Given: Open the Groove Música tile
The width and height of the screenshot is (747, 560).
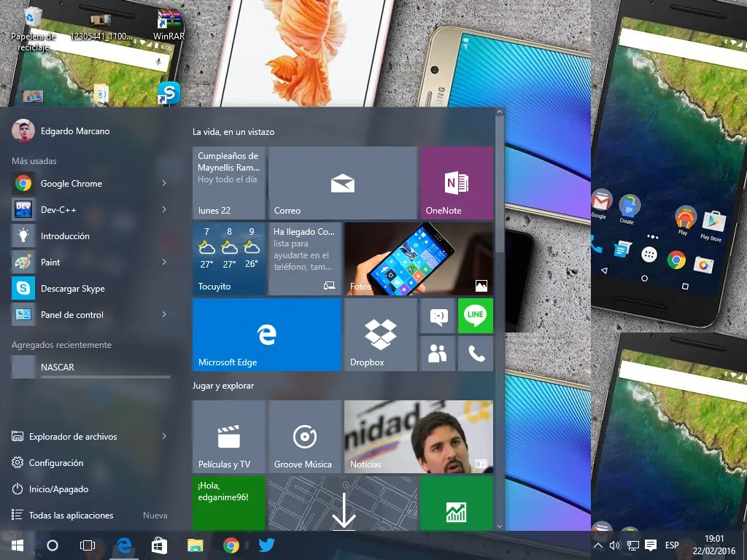Looking at the screenshot, I should pos(305,437).
